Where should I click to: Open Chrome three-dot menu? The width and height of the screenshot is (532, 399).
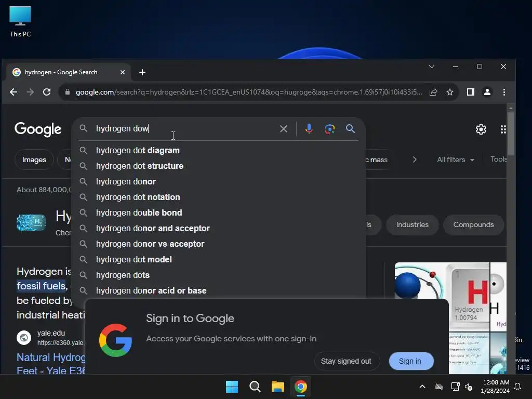(504, 92)
